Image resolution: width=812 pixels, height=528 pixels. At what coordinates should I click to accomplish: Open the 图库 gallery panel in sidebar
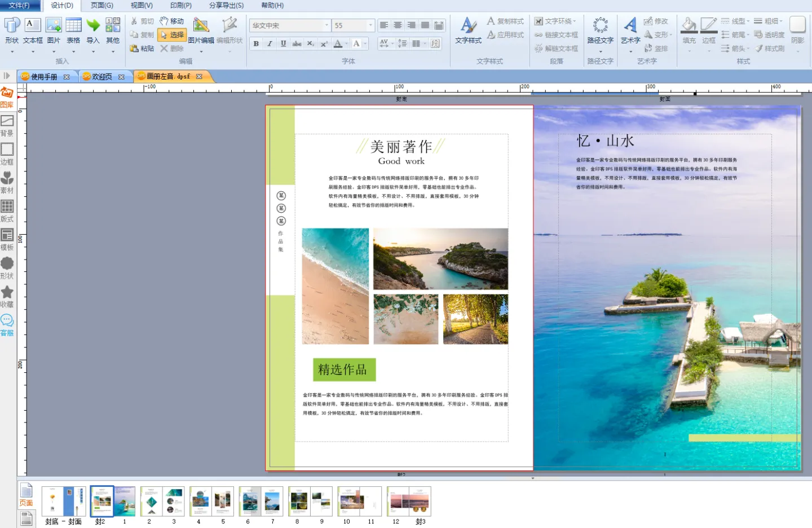pos(7,97)
